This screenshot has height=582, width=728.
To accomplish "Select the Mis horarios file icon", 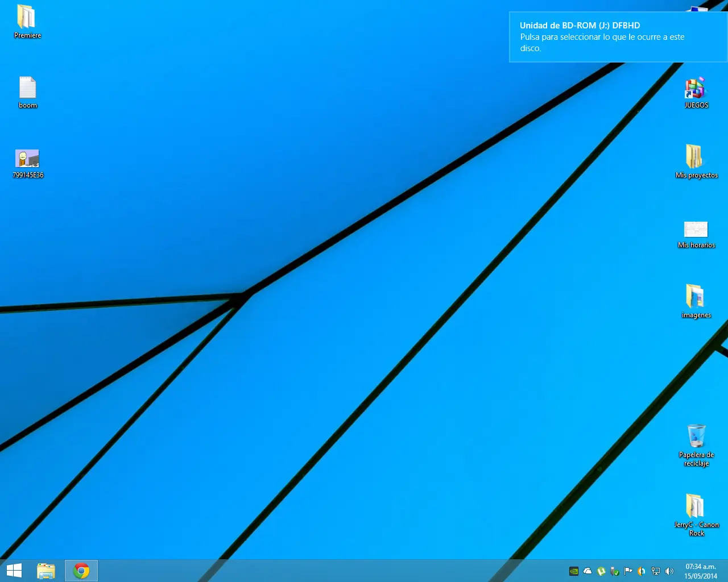I will pos(696,235).
